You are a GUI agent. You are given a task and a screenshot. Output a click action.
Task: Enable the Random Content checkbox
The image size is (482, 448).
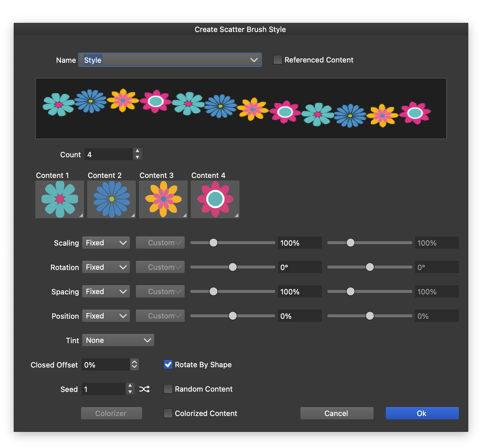[168, 389]
